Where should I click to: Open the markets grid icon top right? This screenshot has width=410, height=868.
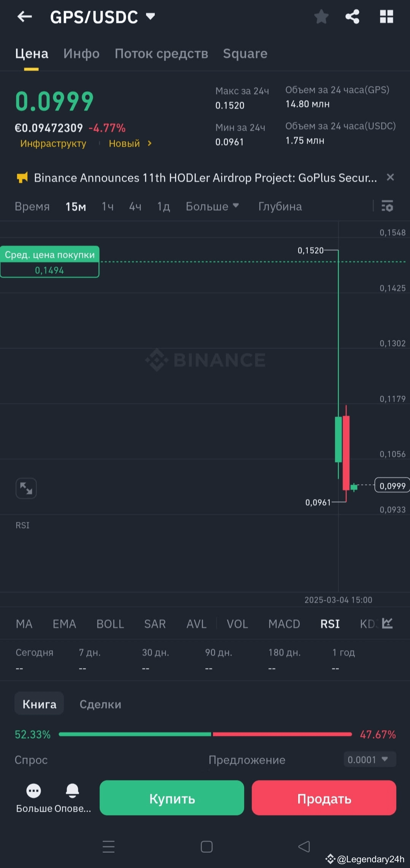(x=386, y=16)
